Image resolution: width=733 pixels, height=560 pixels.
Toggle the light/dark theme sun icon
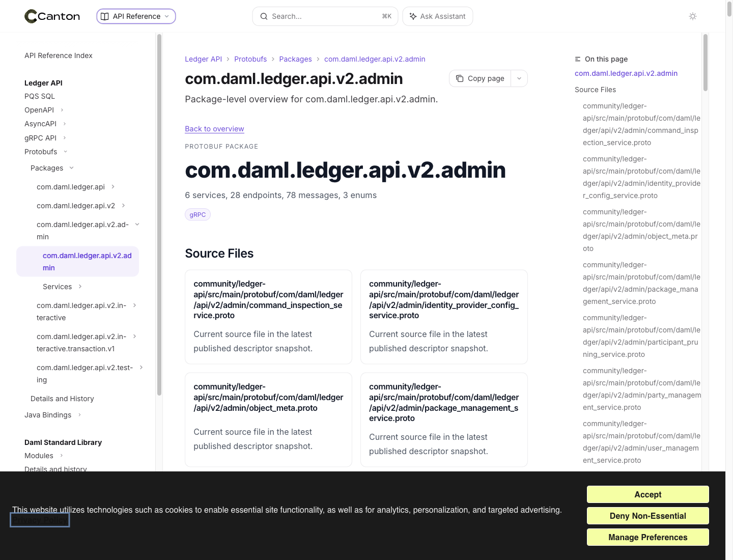coord(693,16)
